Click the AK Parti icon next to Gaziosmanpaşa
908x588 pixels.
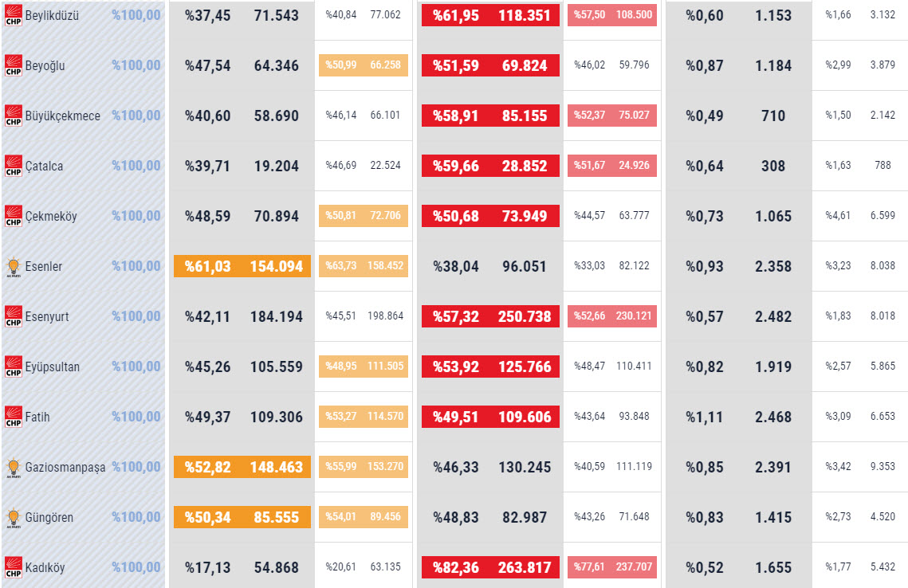pos(14,468)
